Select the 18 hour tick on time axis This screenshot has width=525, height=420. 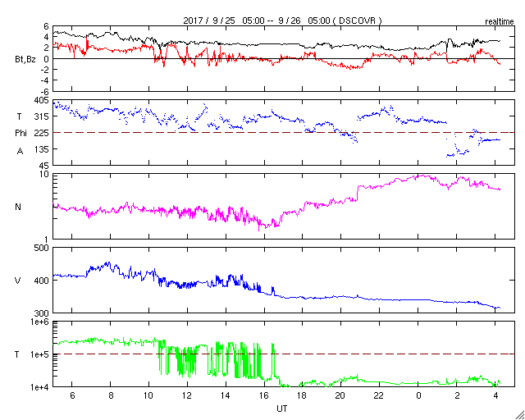[303, 395]
